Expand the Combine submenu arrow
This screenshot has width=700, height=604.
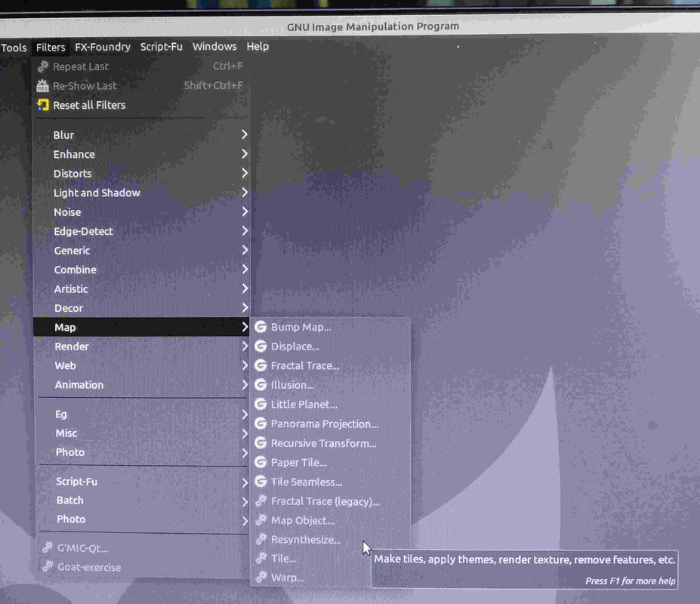pos(244,270)
